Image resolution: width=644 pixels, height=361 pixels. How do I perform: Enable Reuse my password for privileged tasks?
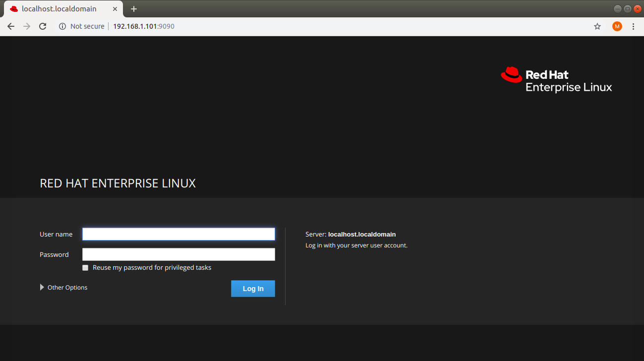(x=85, y=268)
